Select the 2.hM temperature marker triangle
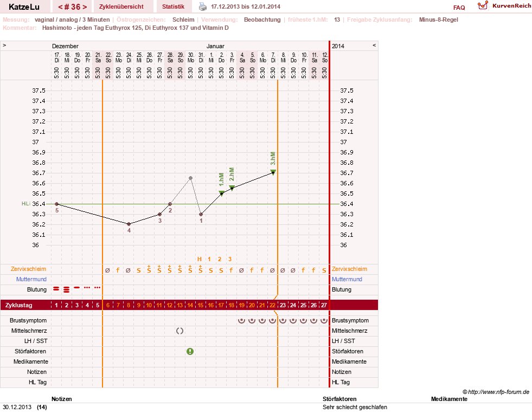 tap(232, 188)
